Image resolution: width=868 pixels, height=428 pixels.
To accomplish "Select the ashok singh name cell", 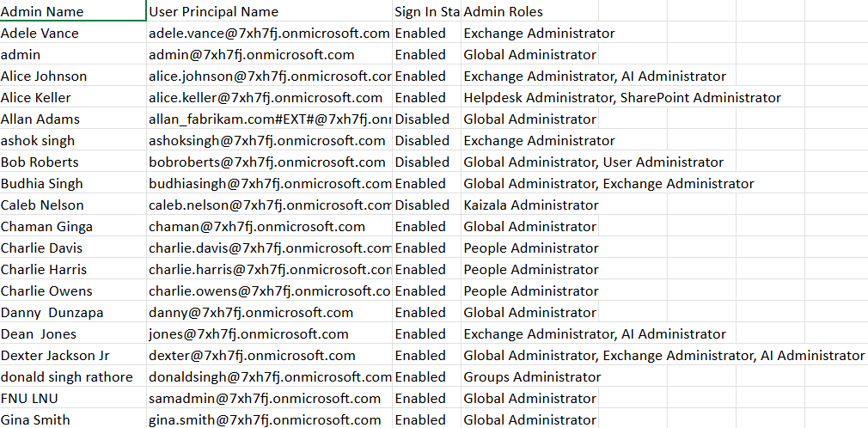I will point(38,141).
